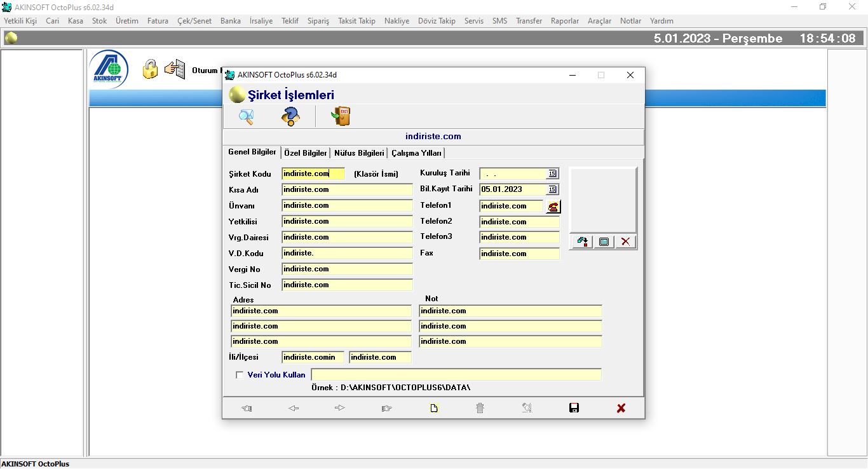
Task: Click the load picture icon under photo box
Action: point(581,242)
